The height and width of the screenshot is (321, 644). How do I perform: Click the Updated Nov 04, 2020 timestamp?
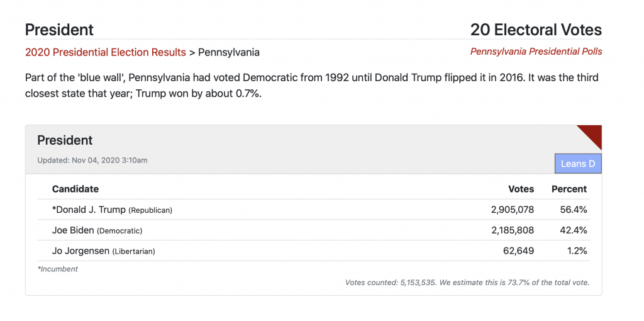(92, 160)
